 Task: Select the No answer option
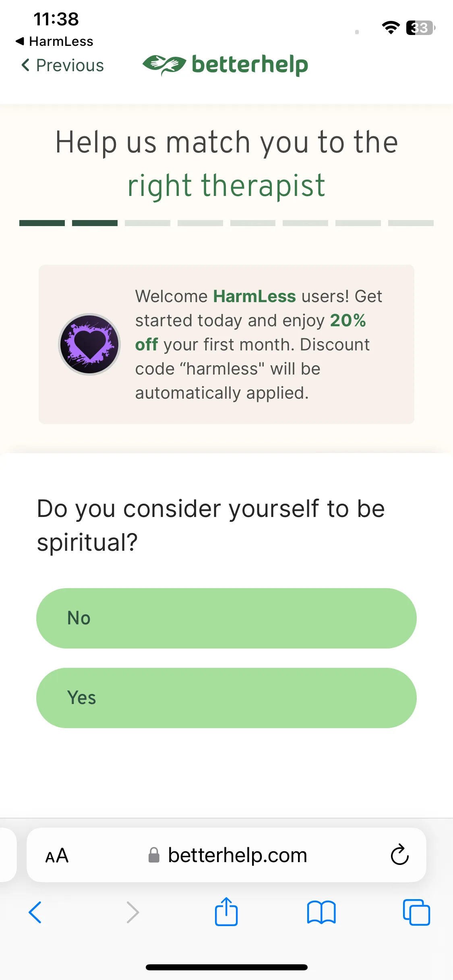pyautogui.click(x=226, y=618)
